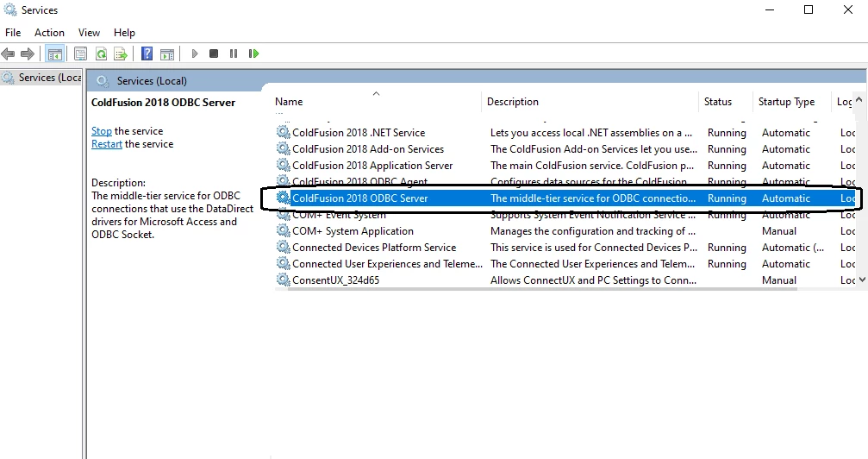Click gear icon of ColdFusion 2018 Add-on Services

click(283, 149)
